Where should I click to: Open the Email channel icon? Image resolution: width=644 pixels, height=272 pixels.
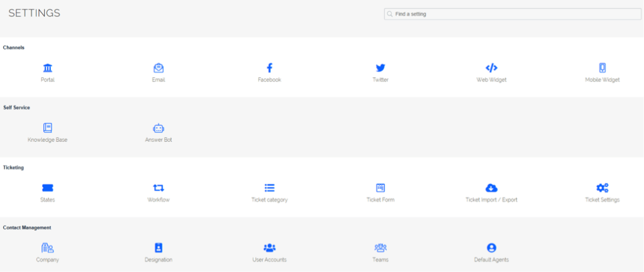click(x=158, y=68)
